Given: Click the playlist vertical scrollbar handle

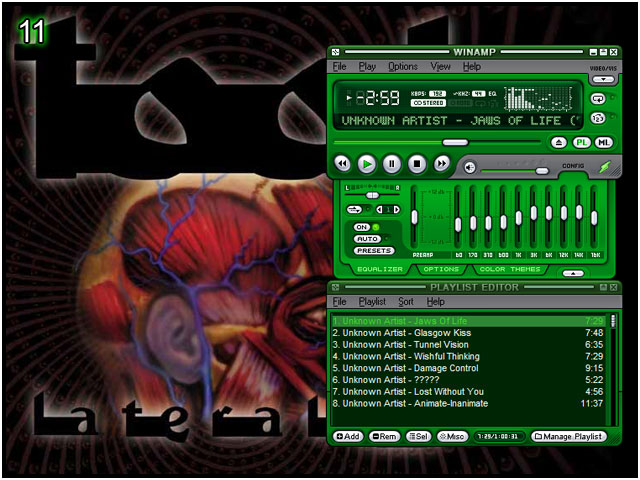Looking at the screenshot, I should 613,321.
